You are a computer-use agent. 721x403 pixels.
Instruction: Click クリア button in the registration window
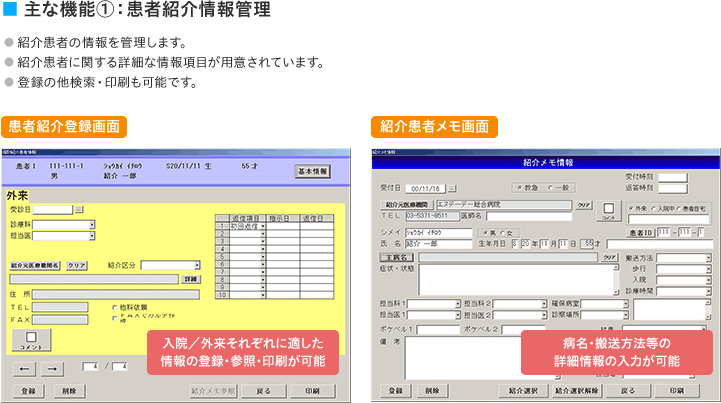point(77,265)
